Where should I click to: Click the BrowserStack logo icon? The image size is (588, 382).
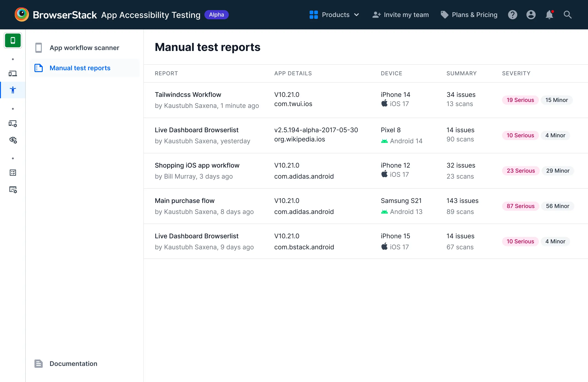[x=22, y=15]
